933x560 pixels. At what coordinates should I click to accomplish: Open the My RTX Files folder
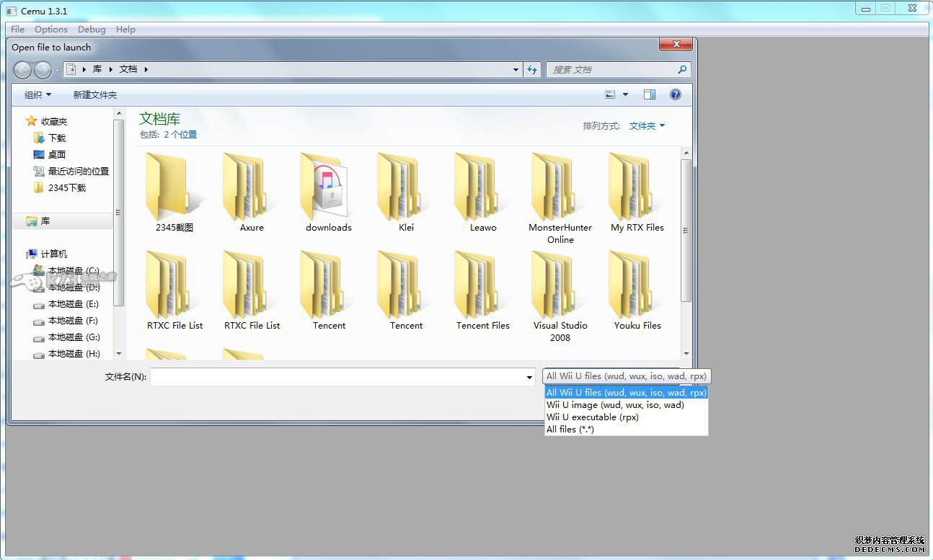(x=637, y=191)
